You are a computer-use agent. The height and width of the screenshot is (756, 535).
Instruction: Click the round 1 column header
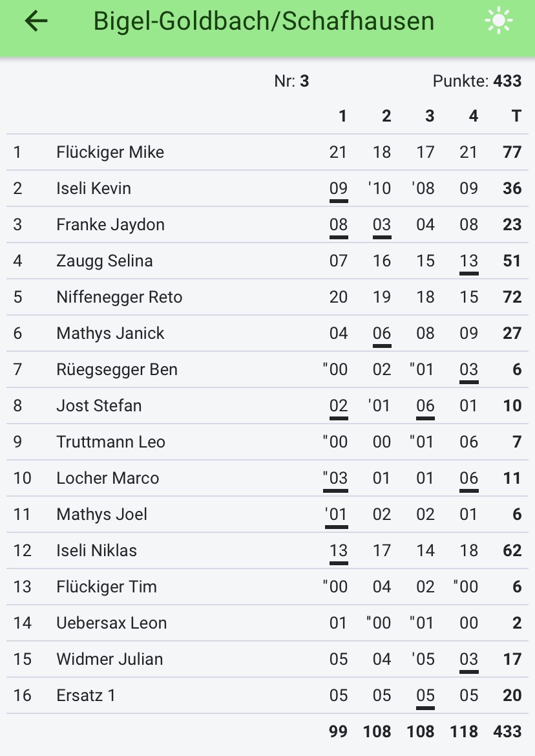pyautogui.click(x=342, y=116)
